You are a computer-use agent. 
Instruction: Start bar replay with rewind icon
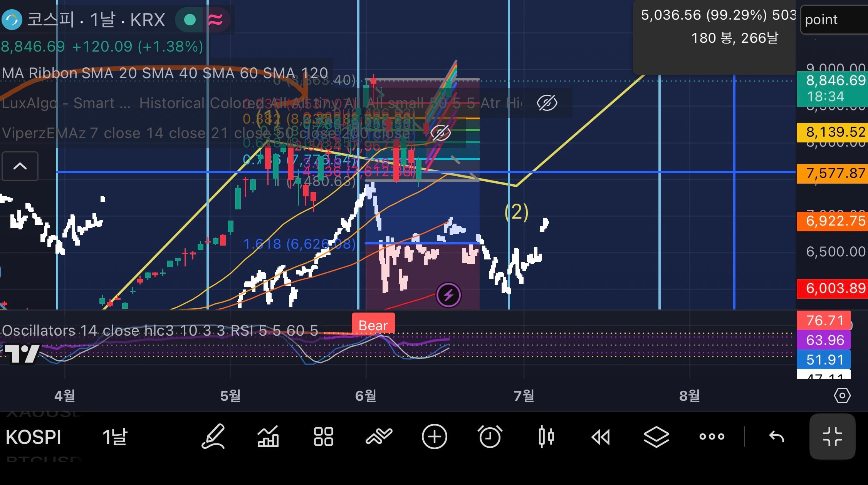click(601, 437)
